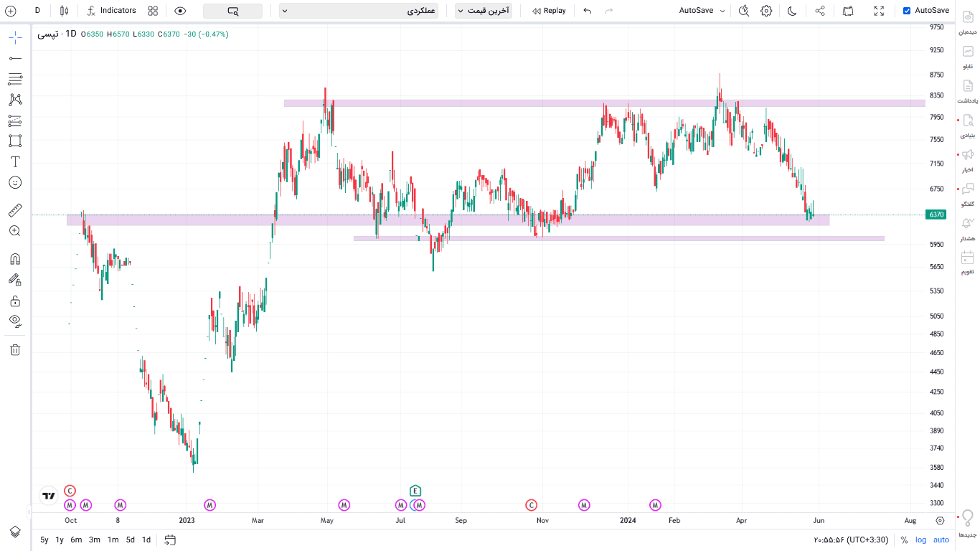Screen dimensions: 980x551
Task: Select the crosshair cursor tool
Action: point(15,37)
